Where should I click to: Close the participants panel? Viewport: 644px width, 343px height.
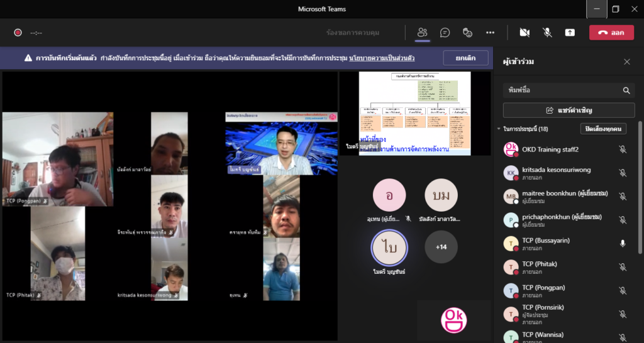click(x=627, y=62)
